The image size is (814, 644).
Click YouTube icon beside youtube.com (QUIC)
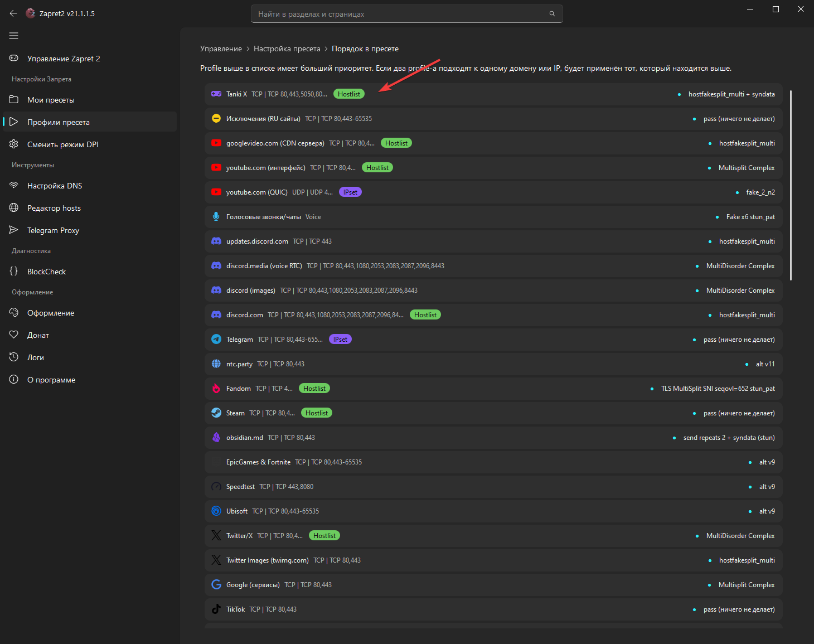(216, 192)
